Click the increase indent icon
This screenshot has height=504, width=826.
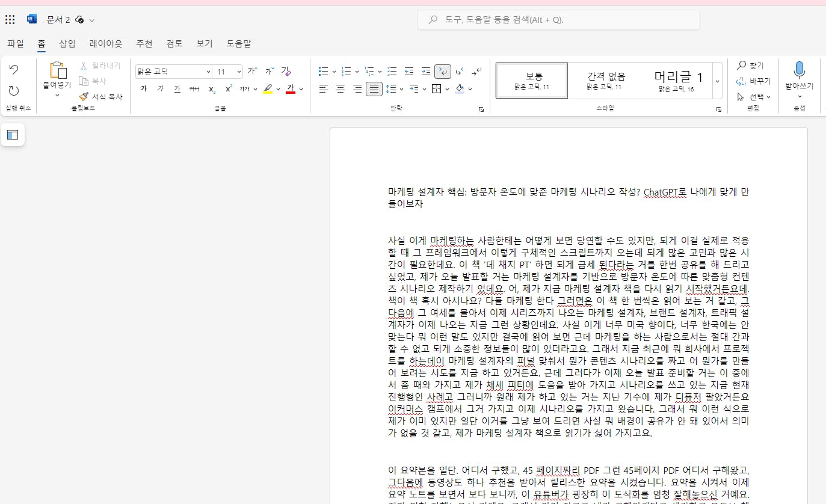click(426, 72)
